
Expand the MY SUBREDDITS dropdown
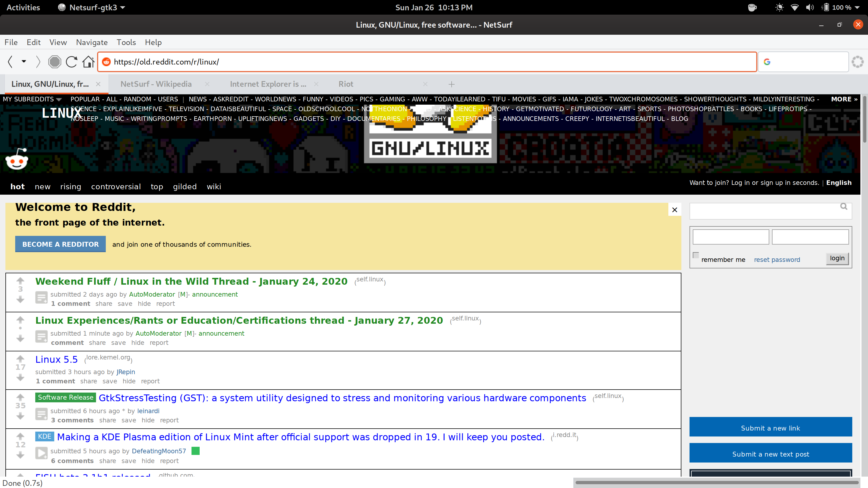coord(59,99)
